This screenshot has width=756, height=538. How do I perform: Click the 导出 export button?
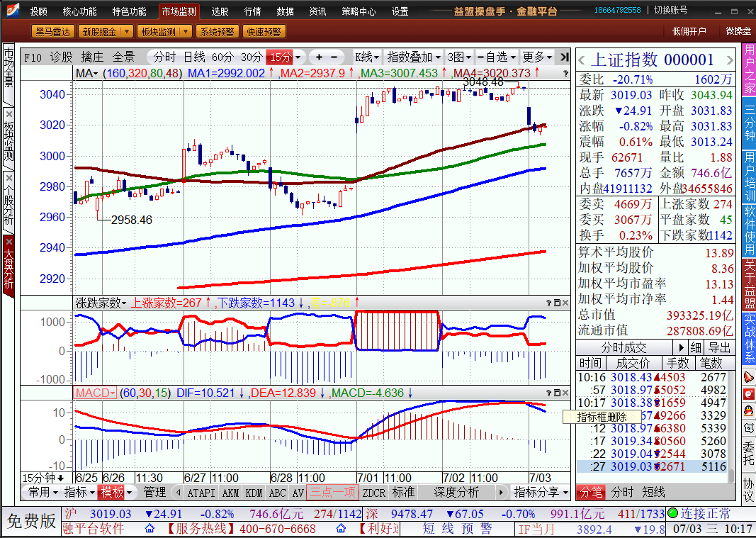(719, 347)
